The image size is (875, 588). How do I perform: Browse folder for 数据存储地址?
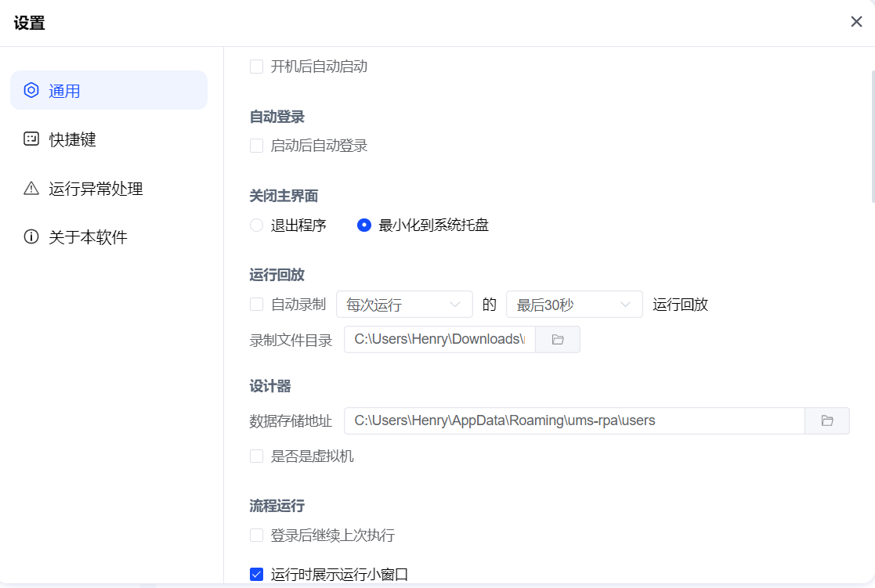coord(827,420)
